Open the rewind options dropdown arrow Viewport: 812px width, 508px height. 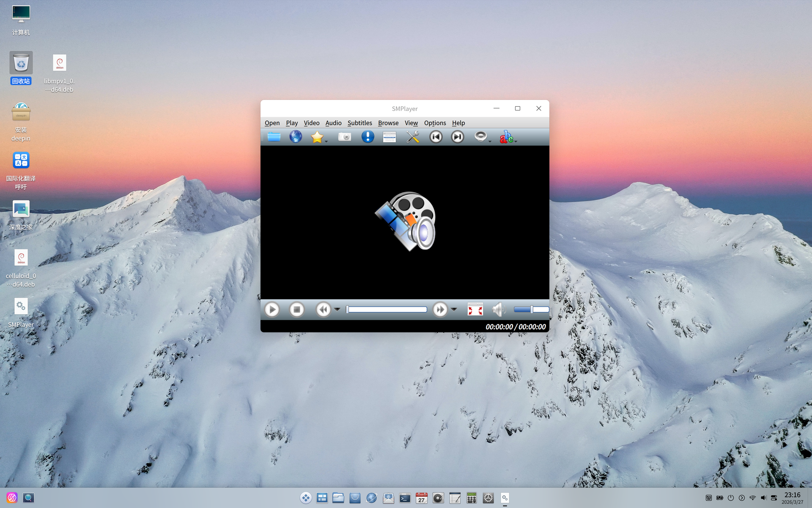pyautogui.click(x=337, y=309)
